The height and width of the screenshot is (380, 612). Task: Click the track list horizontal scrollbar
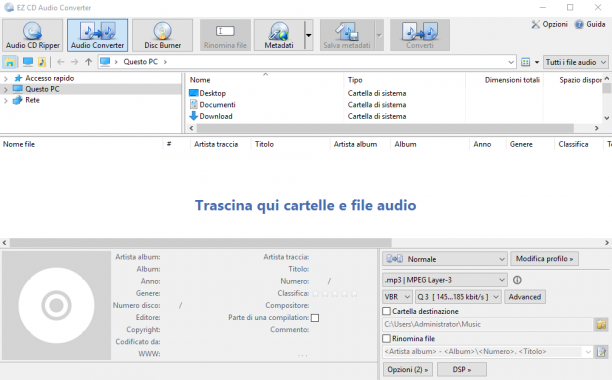pos(200,243)
